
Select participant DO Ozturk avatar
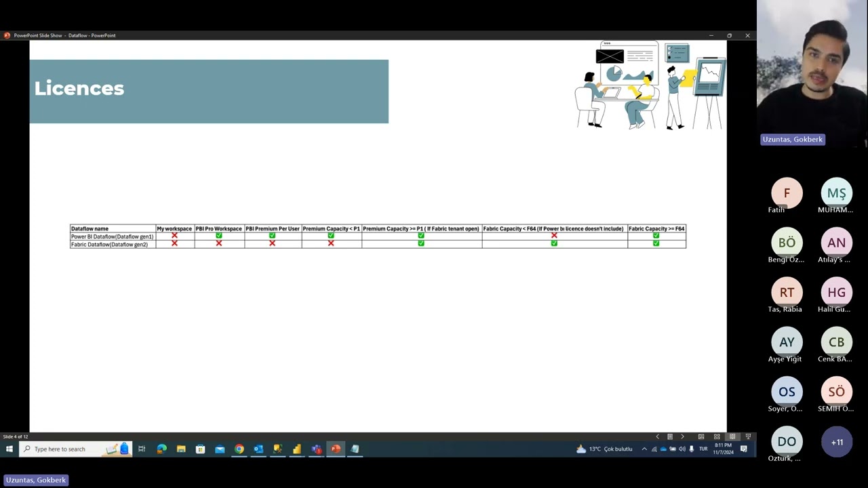point(787,441)
